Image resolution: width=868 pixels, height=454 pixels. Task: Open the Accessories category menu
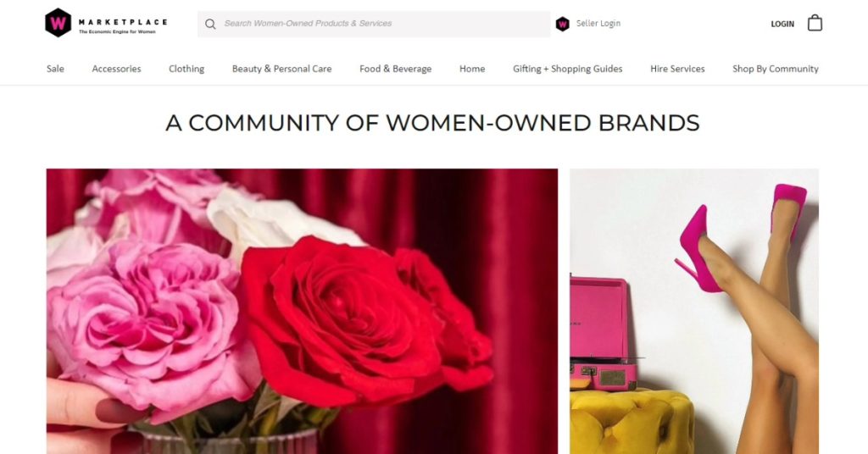coord(116,69)
